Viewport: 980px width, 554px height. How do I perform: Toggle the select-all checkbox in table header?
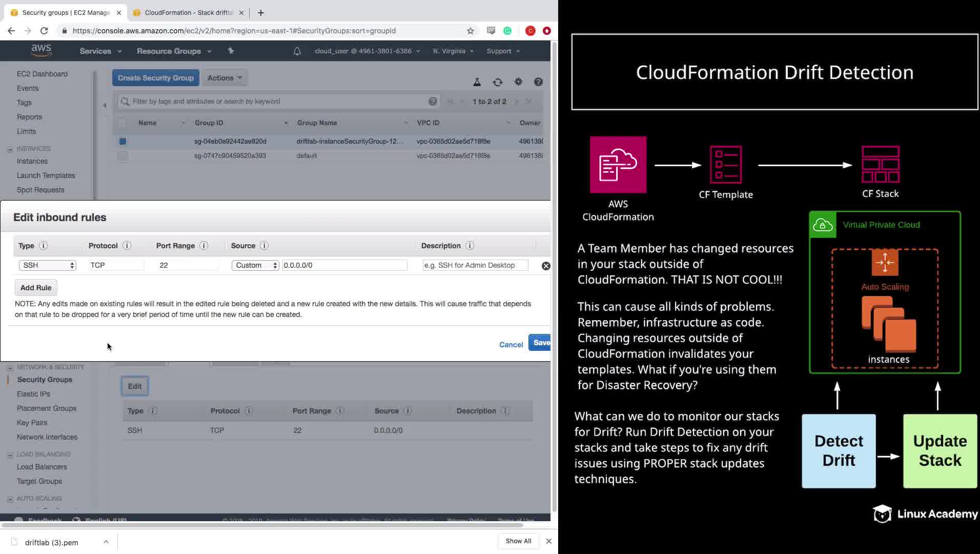(x=122, y=123)
